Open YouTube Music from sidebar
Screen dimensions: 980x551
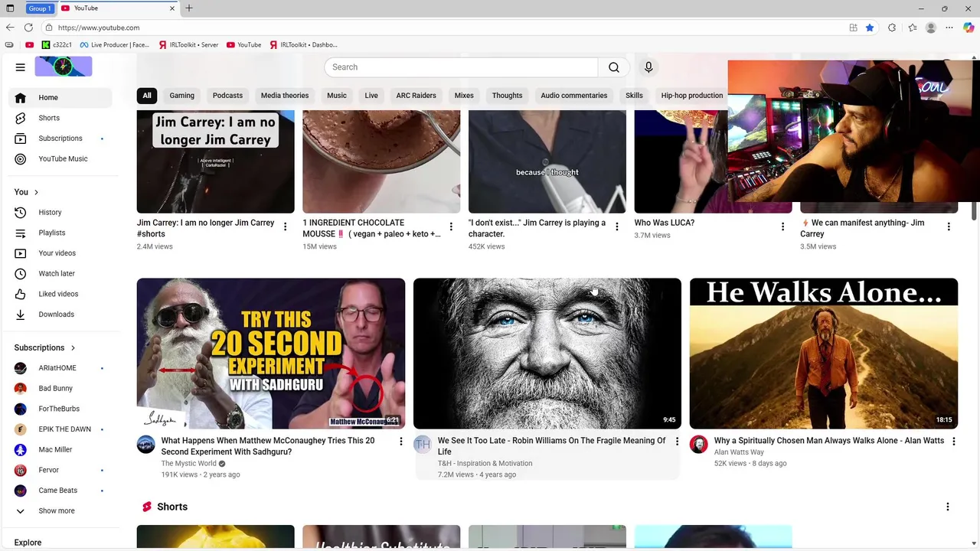(60, 158)
